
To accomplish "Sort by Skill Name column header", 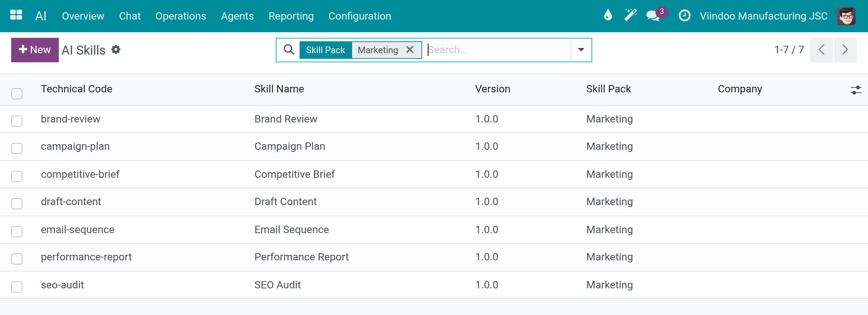I will (279, 89).
